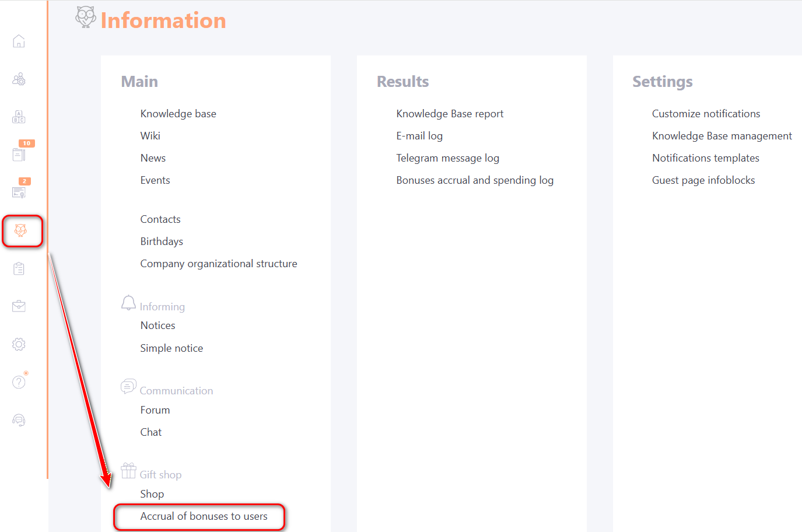Open Accrual of bonuses to users
The width and height of the screenshot is (802, 532).
pos(204,516)
